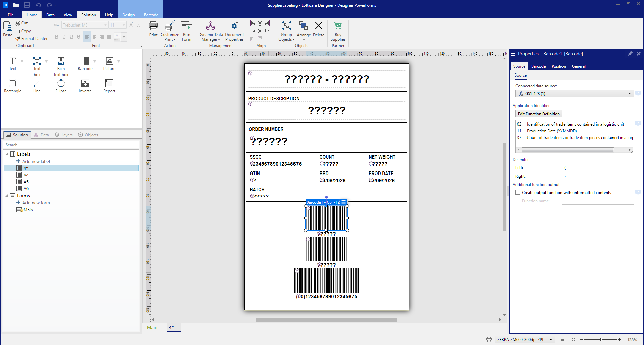Open the printer selection dropdown

click(551, 340)
